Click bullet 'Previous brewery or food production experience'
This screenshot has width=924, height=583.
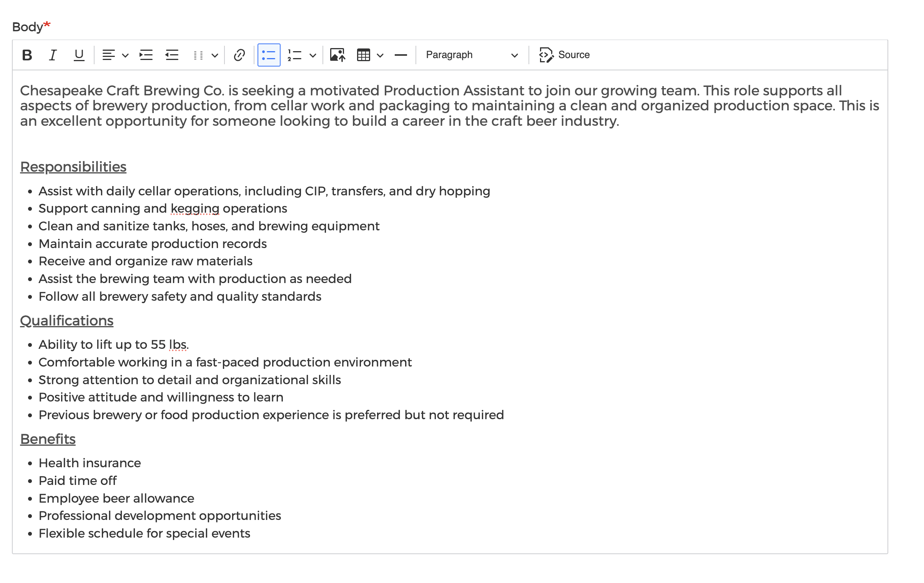(x=271, y=415)
